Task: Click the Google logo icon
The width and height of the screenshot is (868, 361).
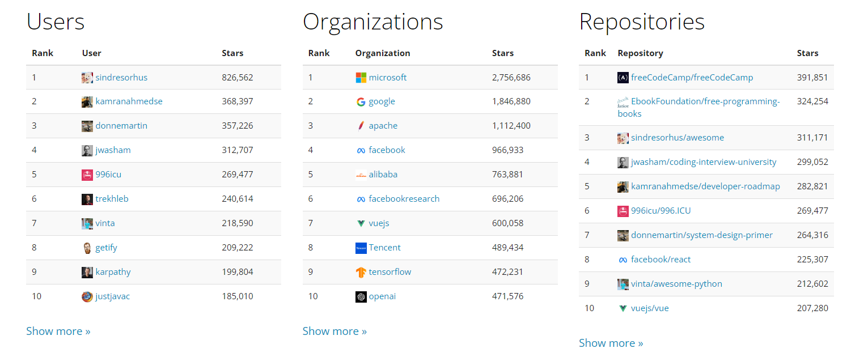Action: pyautogui.click(x=361, y=102)
